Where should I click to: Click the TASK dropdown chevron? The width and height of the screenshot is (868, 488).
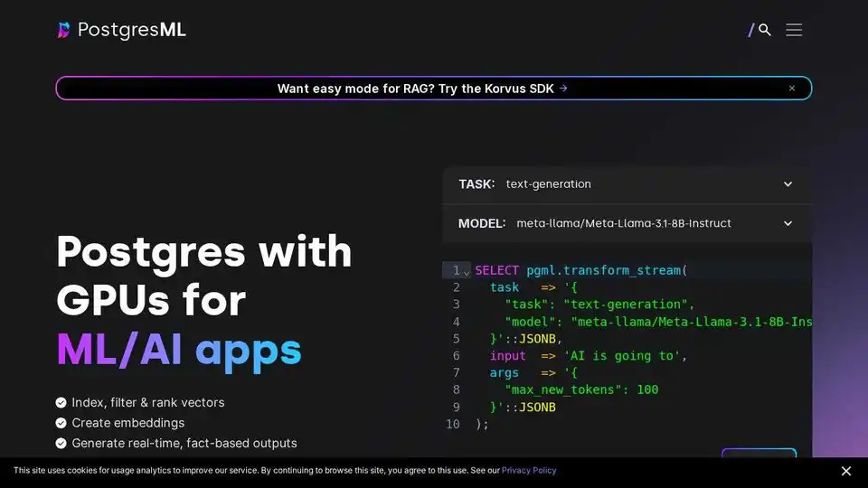[788, 184]
